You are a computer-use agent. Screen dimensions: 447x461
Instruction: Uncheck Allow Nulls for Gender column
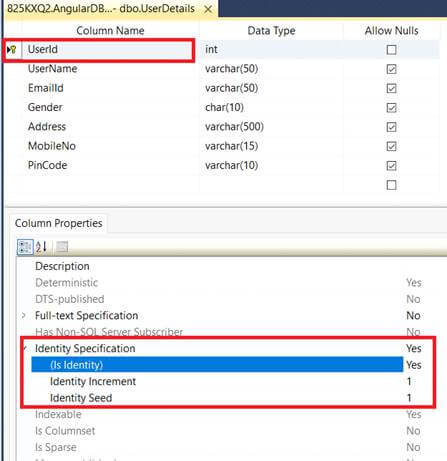[x=391, y=108]
